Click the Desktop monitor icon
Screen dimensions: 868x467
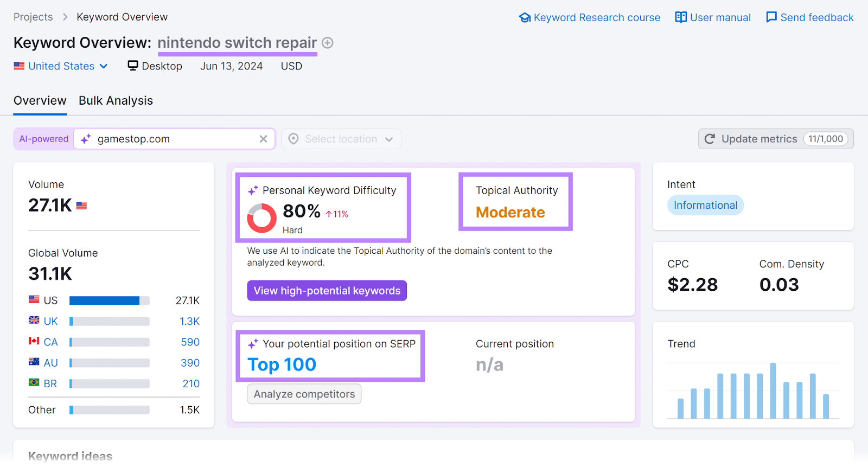pyautogui.click(x=132, y=66)
